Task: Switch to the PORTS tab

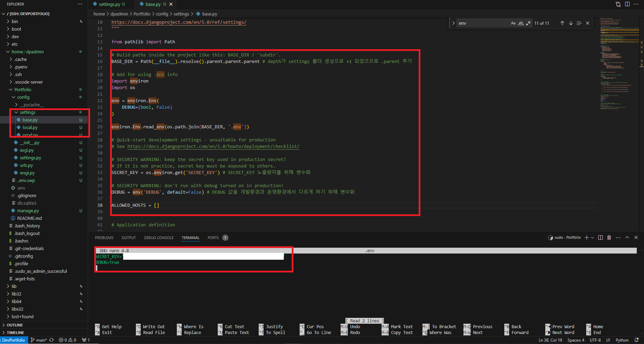Action: coord(213,238)
